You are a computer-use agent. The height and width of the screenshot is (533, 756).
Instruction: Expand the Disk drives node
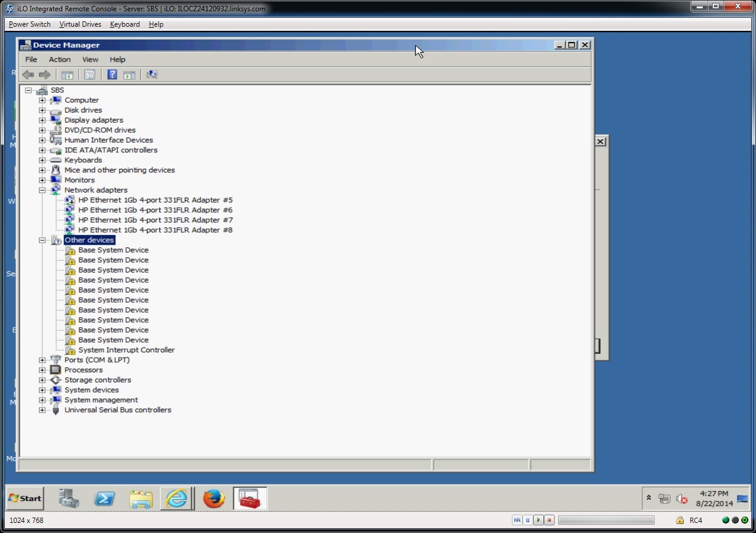pyautogui.click(x=42, y=110)
